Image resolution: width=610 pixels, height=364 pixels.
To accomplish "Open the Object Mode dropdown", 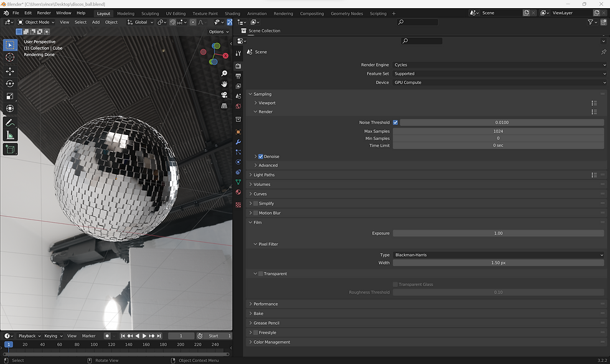I will point(36,22).
